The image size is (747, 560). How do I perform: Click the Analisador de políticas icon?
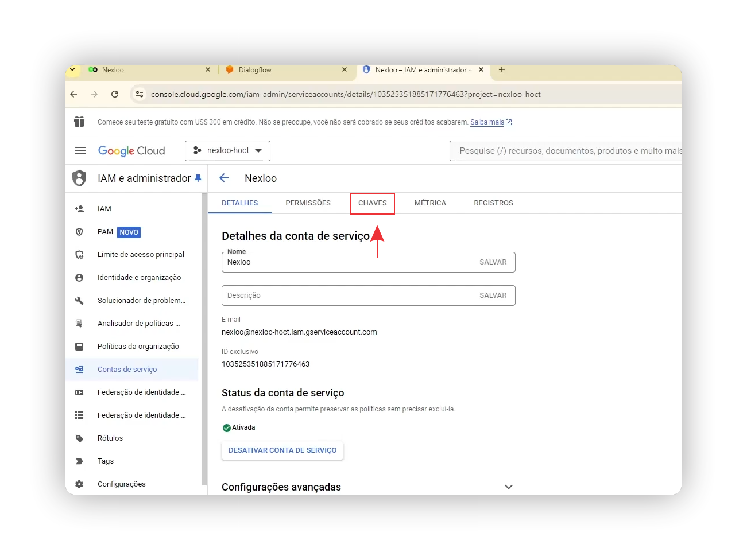[79, 324]
